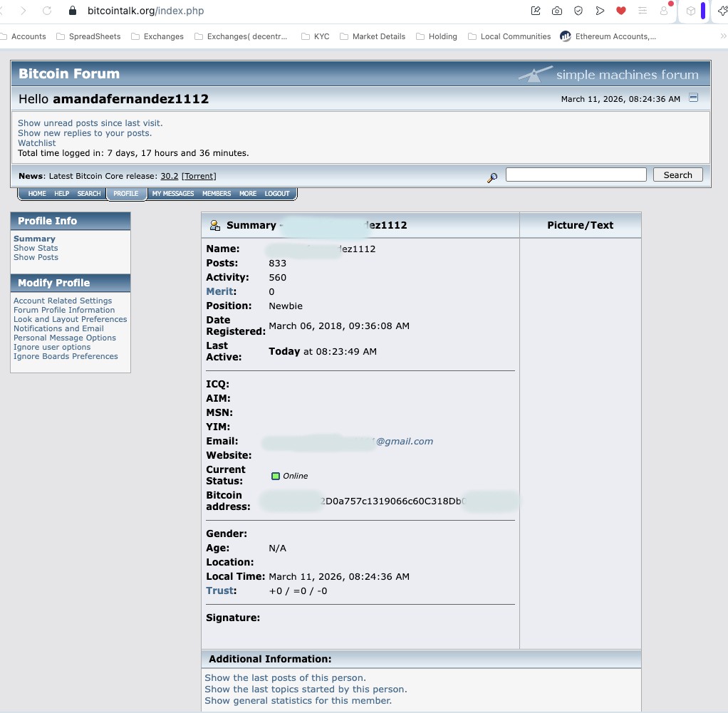This screenshot has height=713, width=728.
Task: Open Ignore Boards Preferences
Action: click(66, 356)
